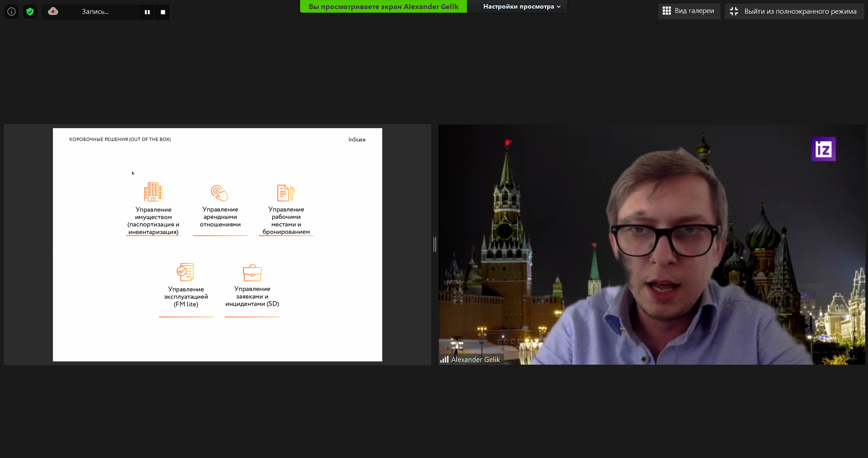Click the briefcase icon for service desk
868x458 pixels.
[252, 273]
